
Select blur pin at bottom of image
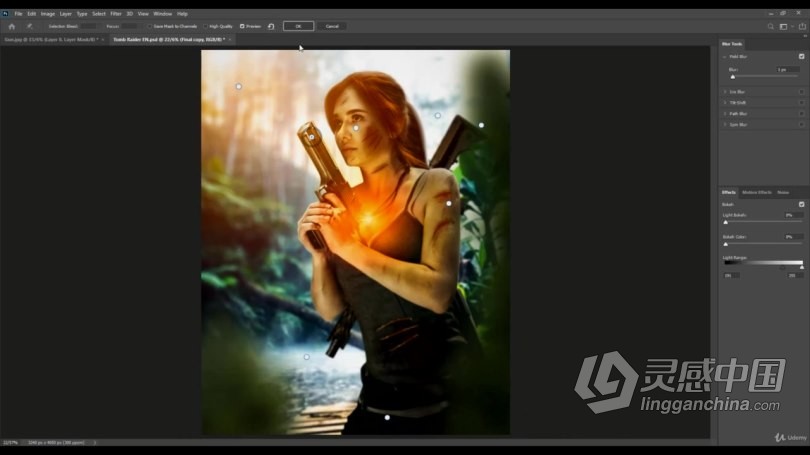click(x=387, y=417)
